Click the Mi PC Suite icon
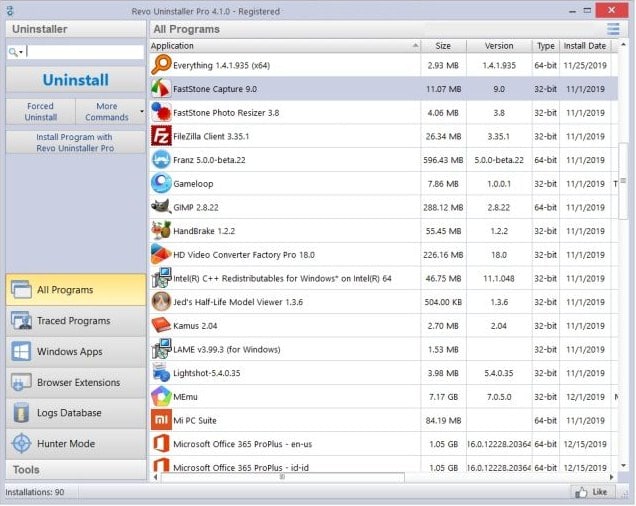 (161, 420)
